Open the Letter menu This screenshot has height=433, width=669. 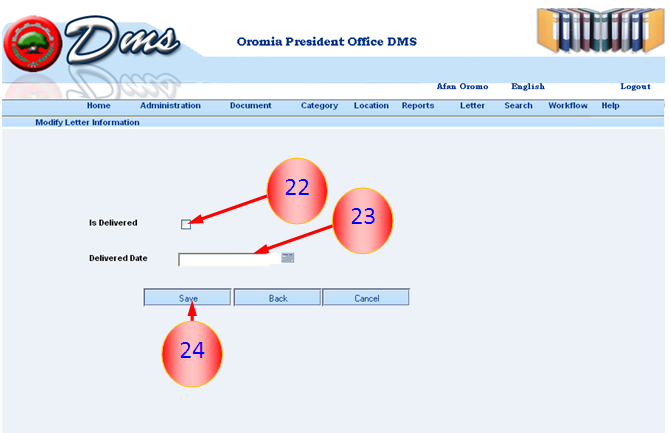(x=472, y=105)
